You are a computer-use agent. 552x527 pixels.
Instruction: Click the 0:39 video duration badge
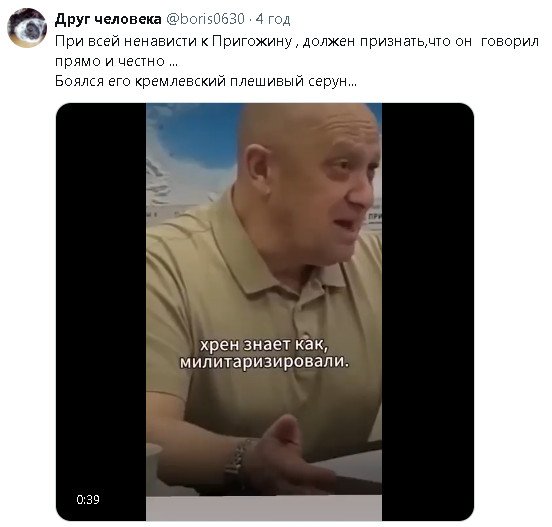88,499
